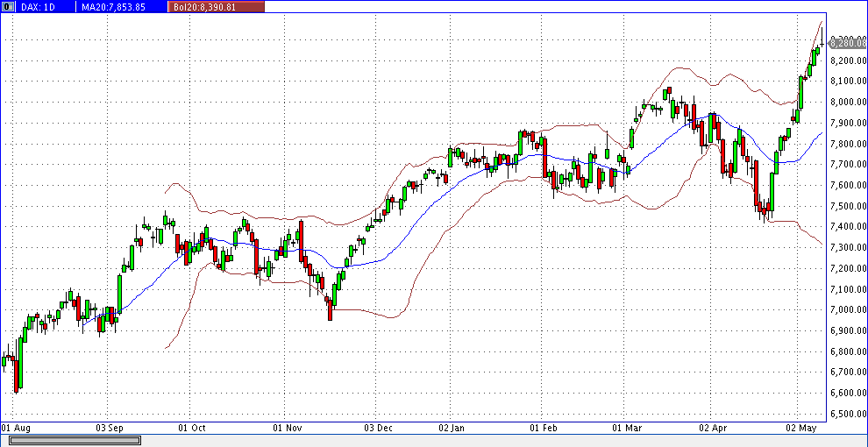Click the 7,400.00 price axis label
868x447 pixels.
pos(849,226)
